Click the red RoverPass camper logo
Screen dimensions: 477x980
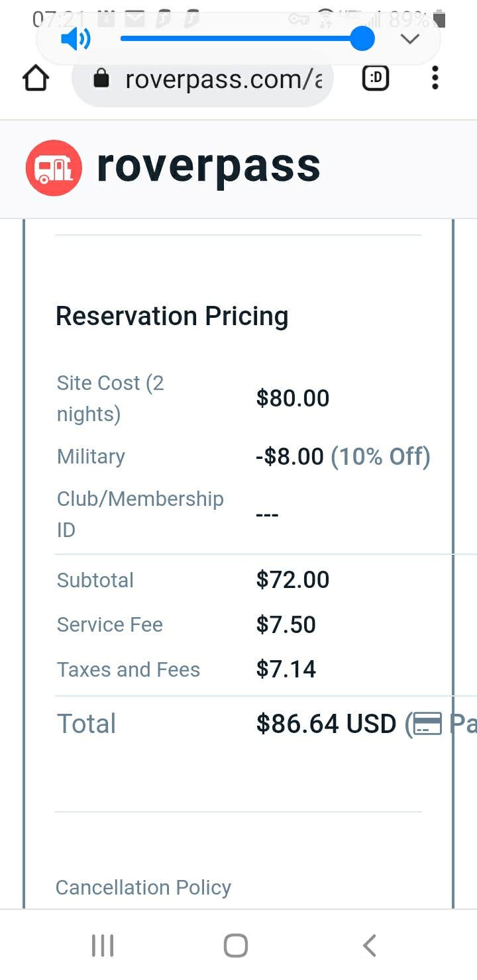(54, 168)
